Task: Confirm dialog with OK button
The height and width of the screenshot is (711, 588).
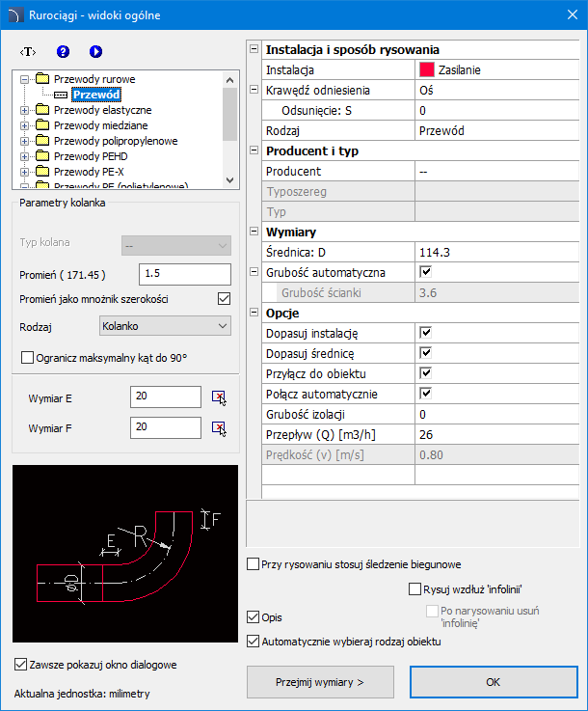Action: pos(493,682)
